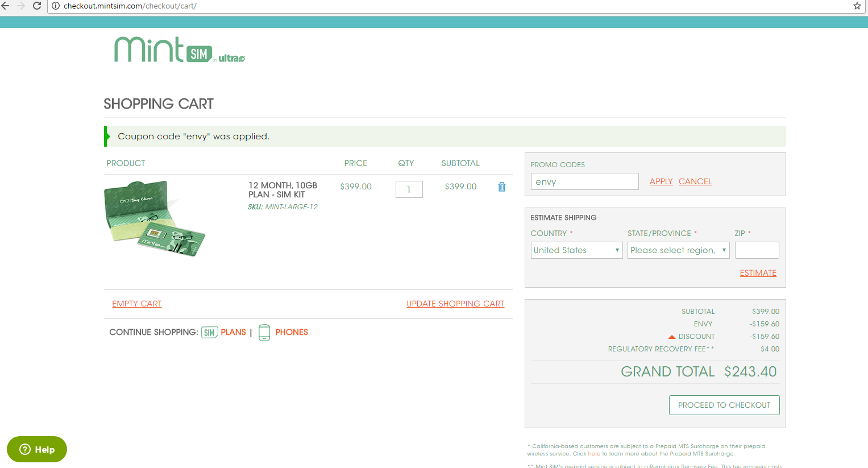The width and height of the screenshot is (868, 468).
Task: Click the browser forward arrow
Action: (21, 6)
